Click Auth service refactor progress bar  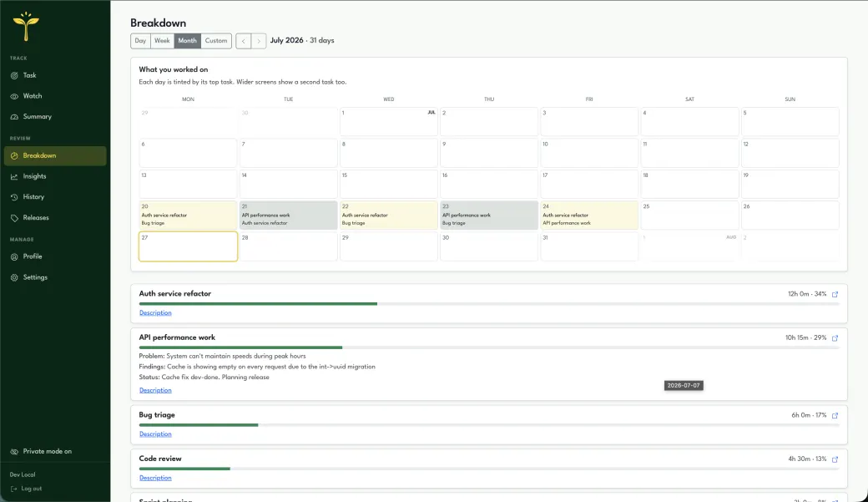pos(489,304)
